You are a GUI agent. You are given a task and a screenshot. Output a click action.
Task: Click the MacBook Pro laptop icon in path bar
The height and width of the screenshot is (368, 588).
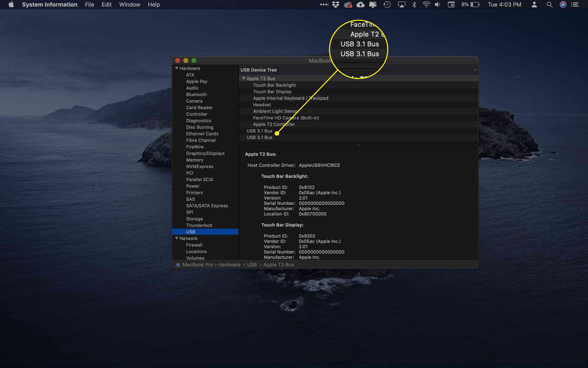click(178, 265)
